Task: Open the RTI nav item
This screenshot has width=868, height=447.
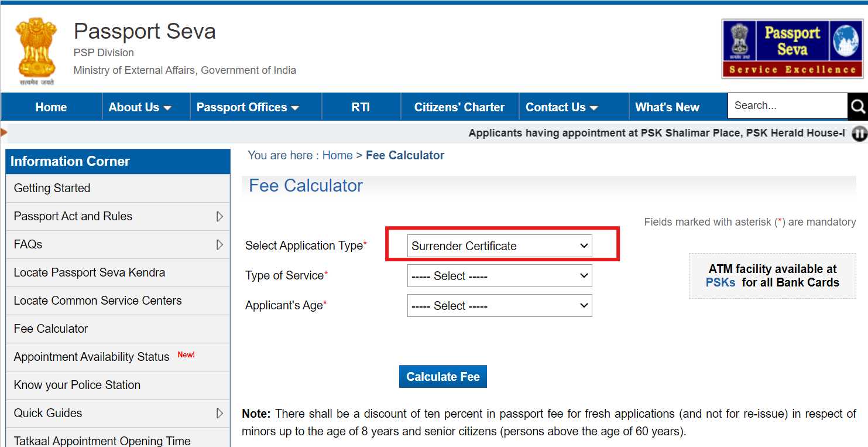Action: point(361,107)
